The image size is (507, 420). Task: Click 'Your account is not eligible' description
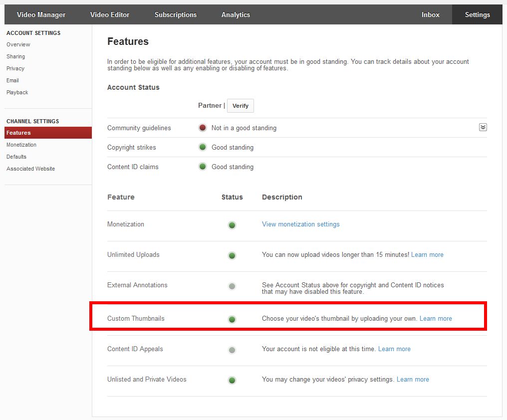pos(318,349)
